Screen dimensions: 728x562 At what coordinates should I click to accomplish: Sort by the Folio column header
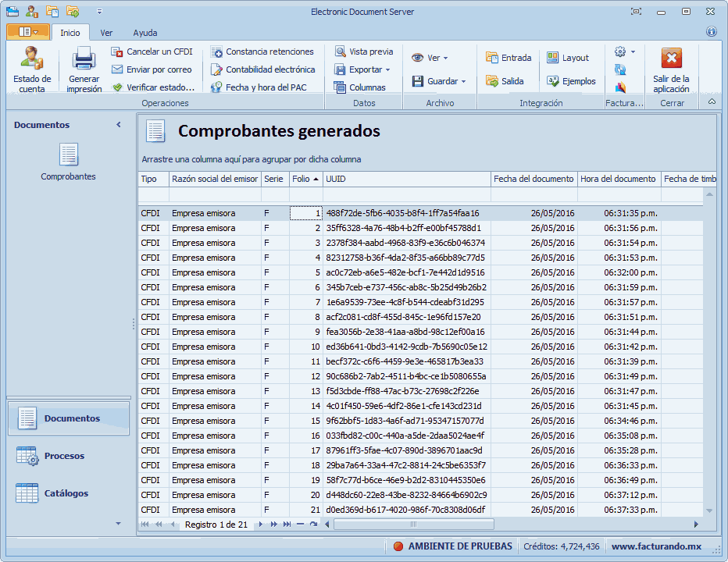(x=305, y=179)
